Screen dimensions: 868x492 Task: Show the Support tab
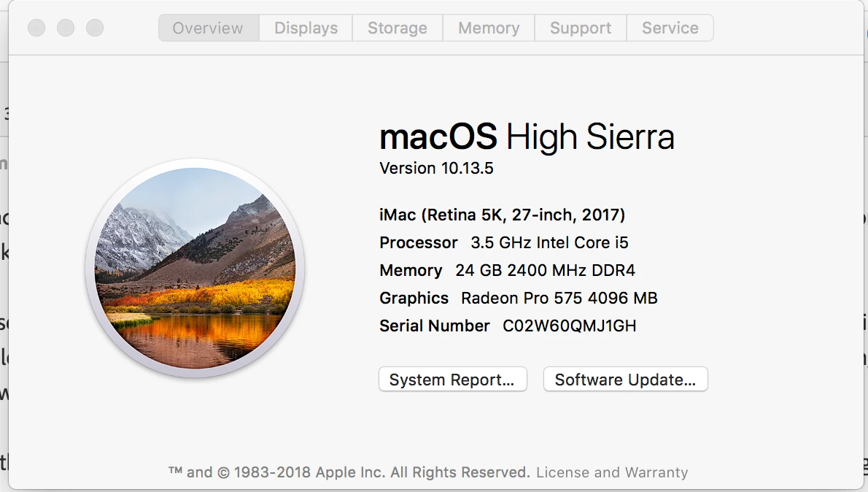click(581, 28)
